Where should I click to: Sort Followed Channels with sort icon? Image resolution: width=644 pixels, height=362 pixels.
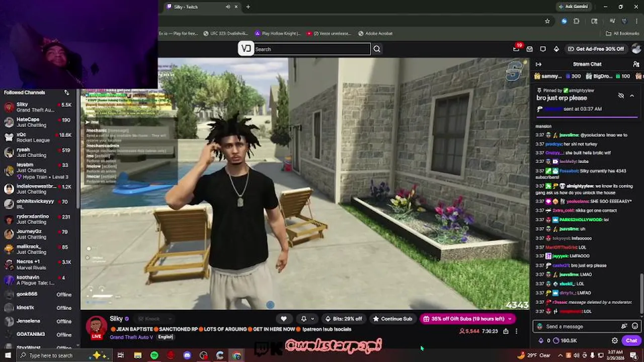pyautogui.click(x=66, y=93)
